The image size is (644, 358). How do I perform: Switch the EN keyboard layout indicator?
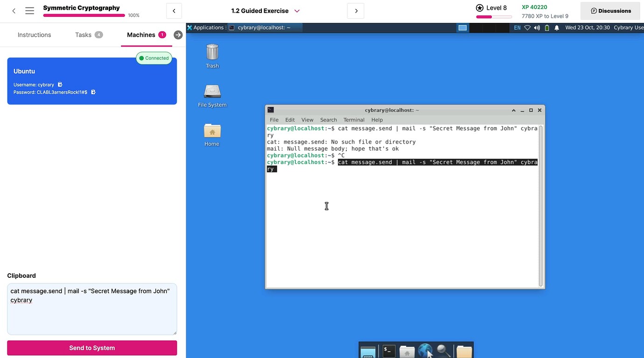pyautogui.click(x=517, y=28)
